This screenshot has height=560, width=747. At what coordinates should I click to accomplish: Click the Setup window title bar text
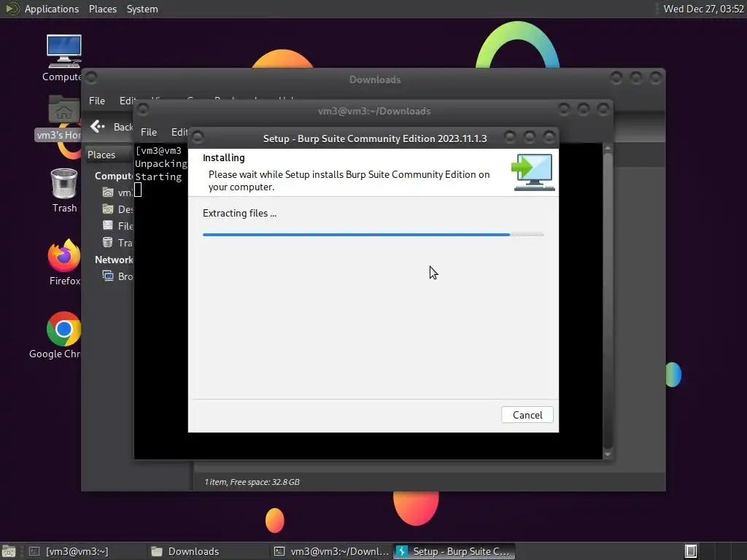click(x=375, y=139)
